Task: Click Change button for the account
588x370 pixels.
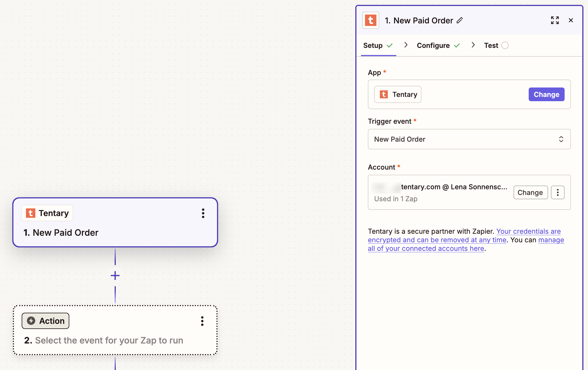Action: tap(530, 192)
